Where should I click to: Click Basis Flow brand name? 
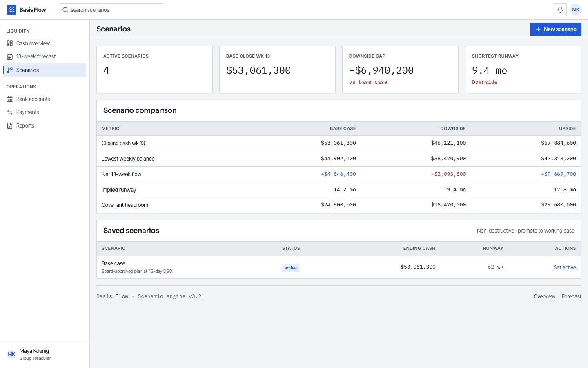(x=33, y=10)
